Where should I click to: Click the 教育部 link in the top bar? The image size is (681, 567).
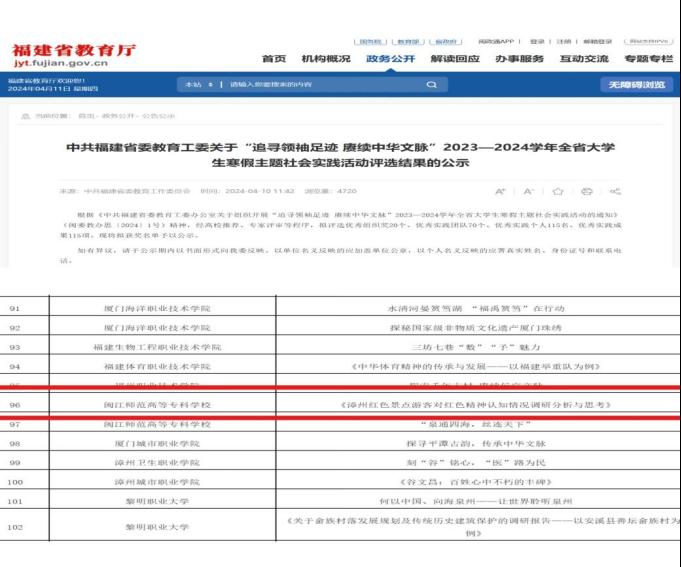(409, 41)
